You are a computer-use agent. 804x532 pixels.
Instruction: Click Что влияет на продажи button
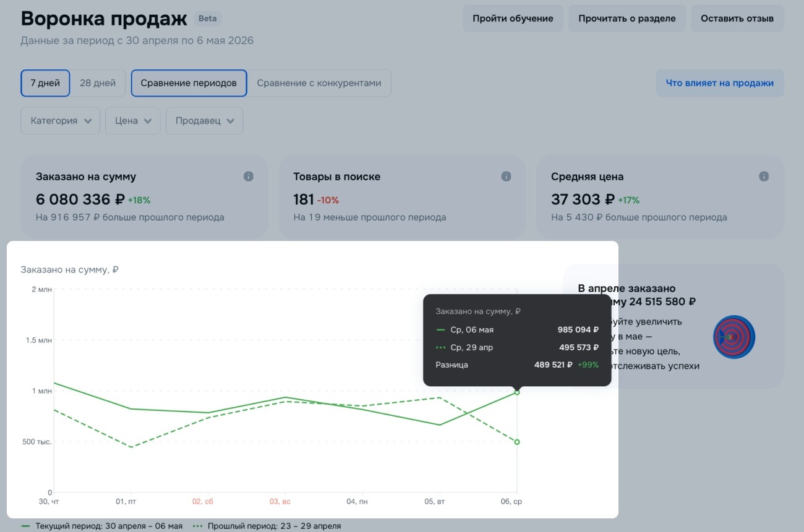point(720,83)
